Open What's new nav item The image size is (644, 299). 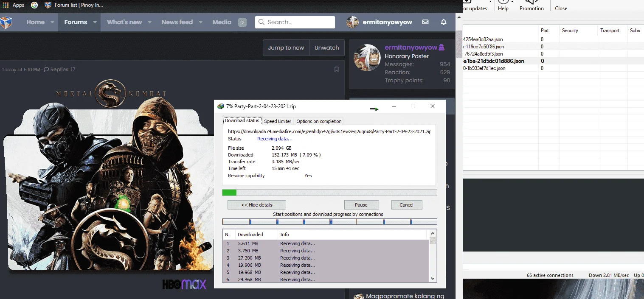coord(124,22)
